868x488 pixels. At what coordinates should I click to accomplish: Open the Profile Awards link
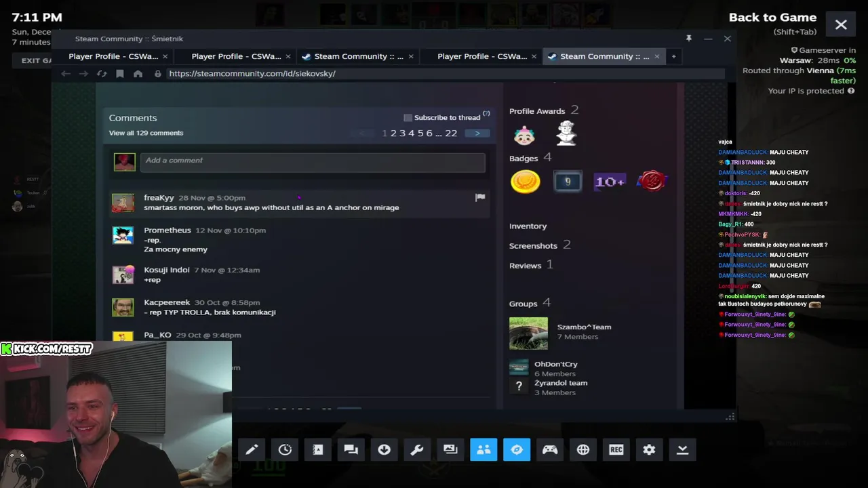click(x=537, y=111)
